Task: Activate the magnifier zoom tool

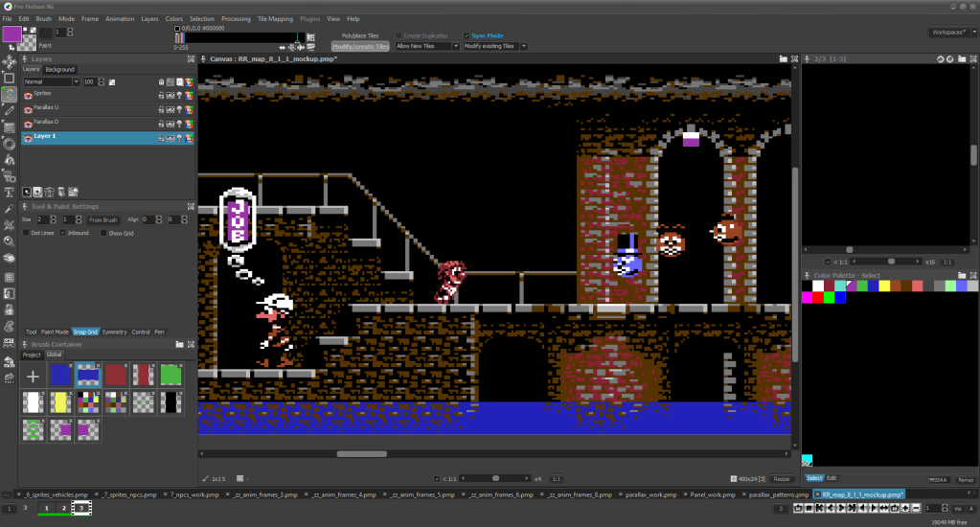Action: (9, 241)
